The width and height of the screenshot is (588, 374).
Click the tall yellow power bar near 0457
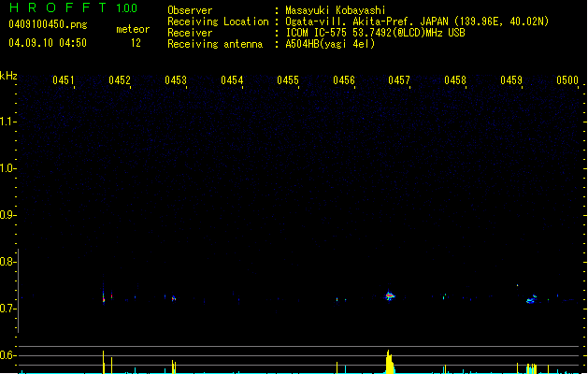pyautogui.click(x=390, y=362)
